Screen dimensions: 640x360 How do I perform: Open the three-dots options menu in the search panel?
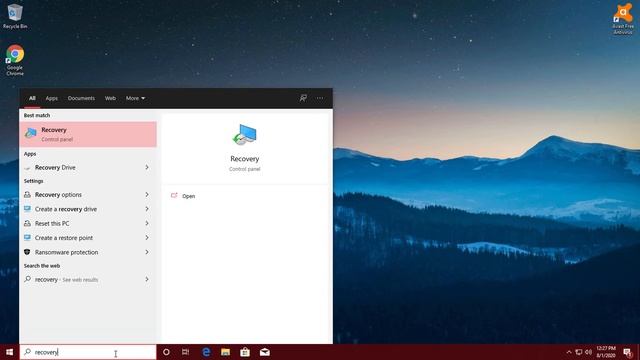320,98
